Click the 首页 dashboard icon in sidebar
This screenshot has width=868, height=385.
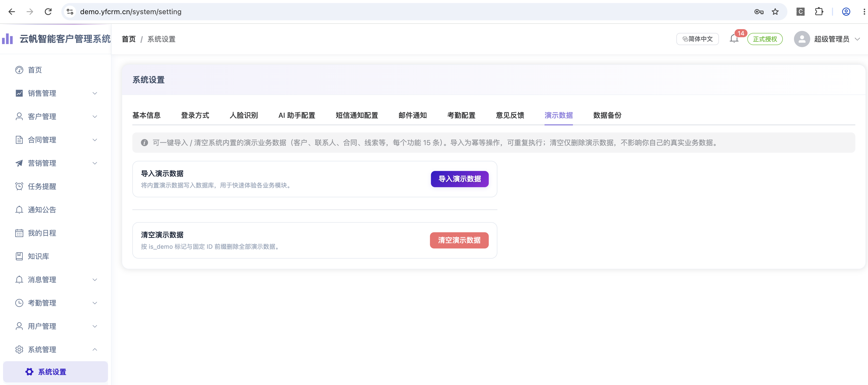point(19,70)
